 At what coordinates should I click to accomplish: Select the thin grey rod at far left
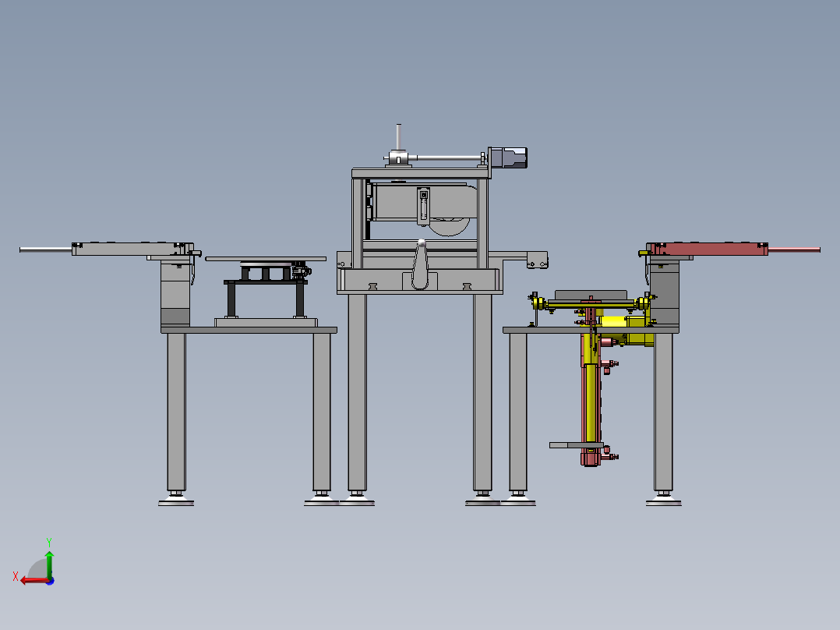(45, 250)
